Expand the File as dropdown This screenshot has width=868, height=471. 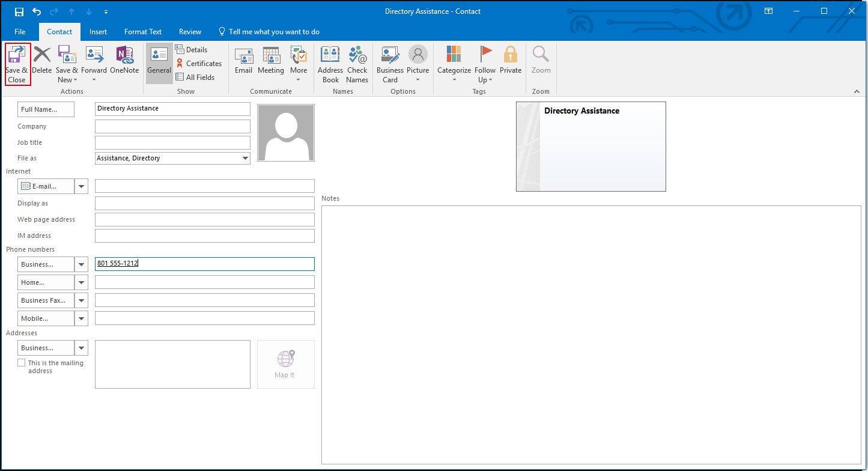coord(245,159)
